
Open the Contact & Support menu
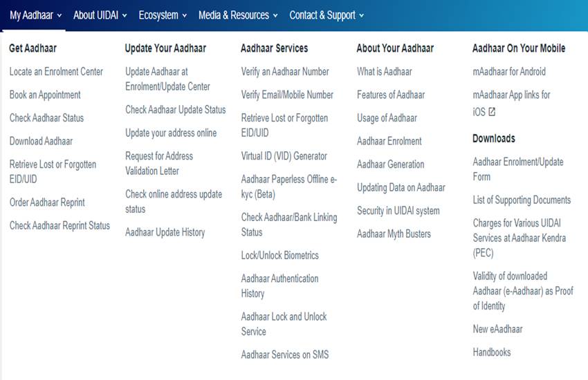pyautogui.click(x=327, y=15)
